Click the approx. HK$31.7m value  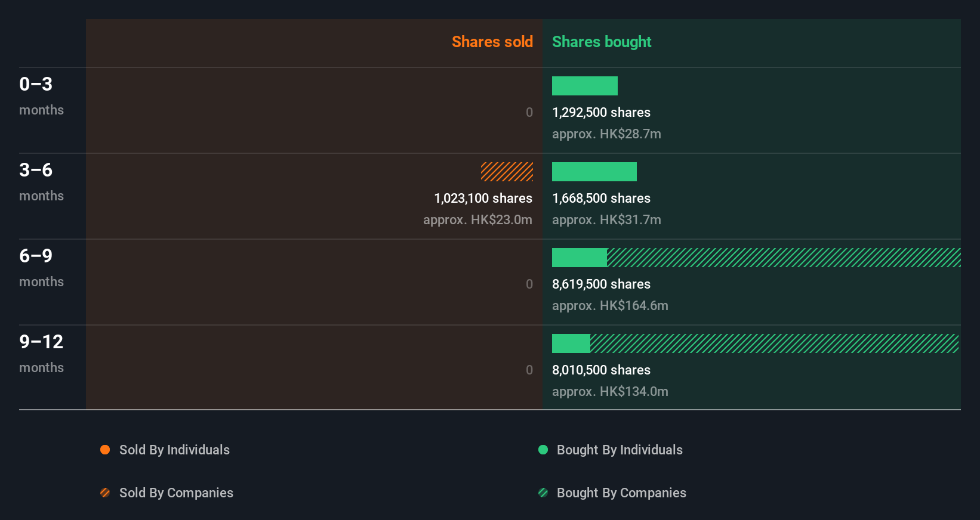(606, 219)
